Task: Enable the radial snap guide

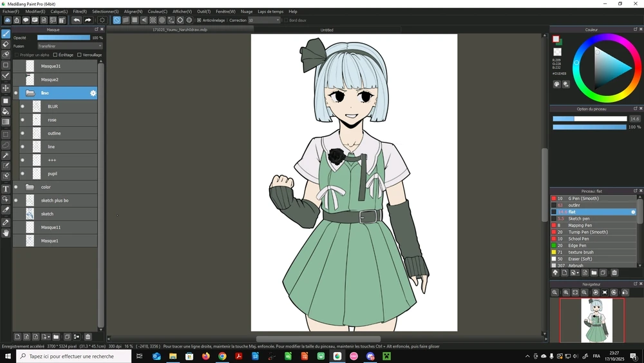Action: click(x=153, y=20)
